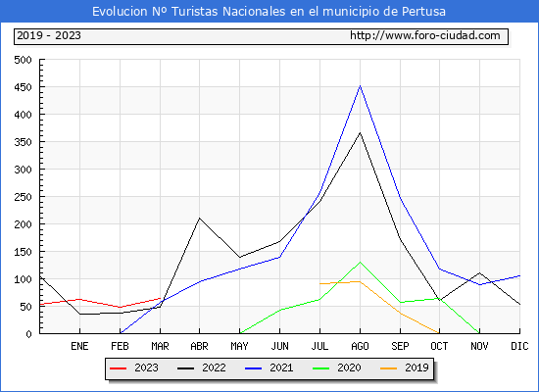Click the JUL month axis label
The height and width of the screenshot is (392, 539).
tap(319, 346)
